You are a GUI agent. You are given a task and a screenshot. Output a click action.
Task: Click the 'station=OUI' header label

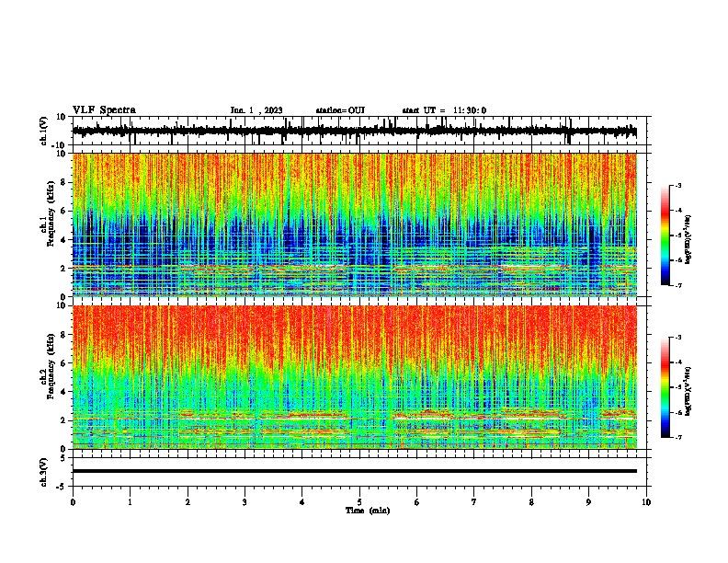pyautogui.click(x=340, y=110)
